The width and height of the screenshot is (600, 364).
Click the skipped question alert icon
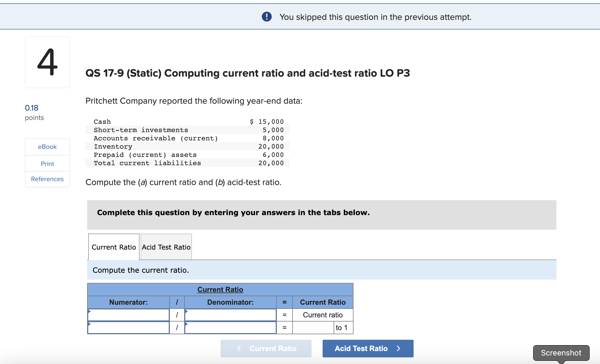pyautogui.click(x=266, y=17)
